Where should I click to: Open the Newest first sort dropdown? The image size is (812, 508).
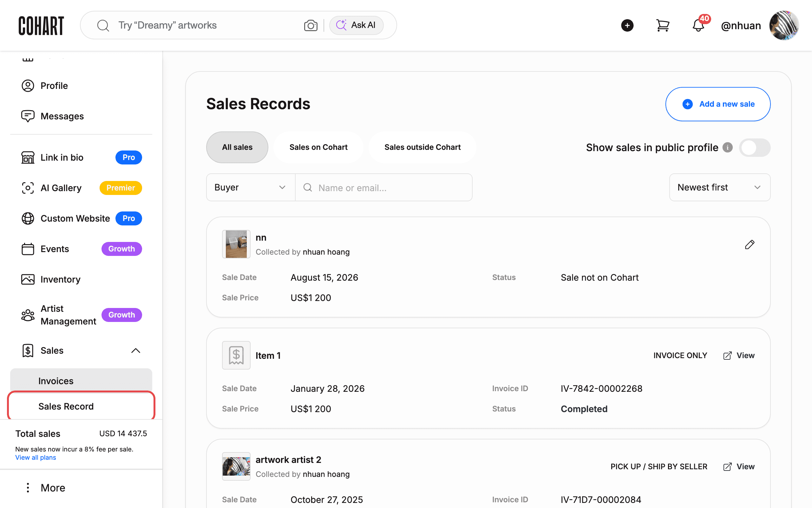pyautogui.click(x=720, y=187)
